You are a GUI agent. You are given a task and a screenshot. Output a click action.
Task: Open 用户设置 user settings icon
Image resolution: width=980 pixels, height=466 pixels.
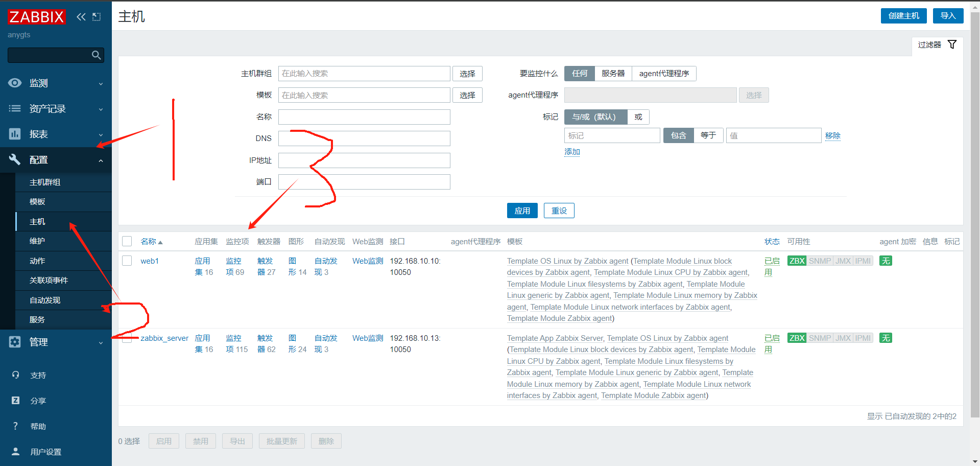(x=15, y=452)
